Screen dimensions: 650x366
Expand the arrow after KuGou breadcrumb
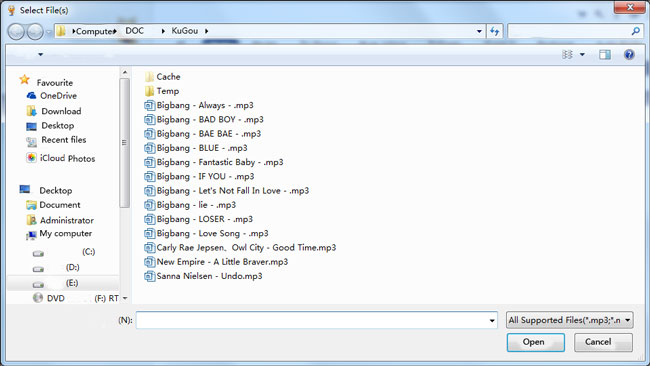pos(206,31)
